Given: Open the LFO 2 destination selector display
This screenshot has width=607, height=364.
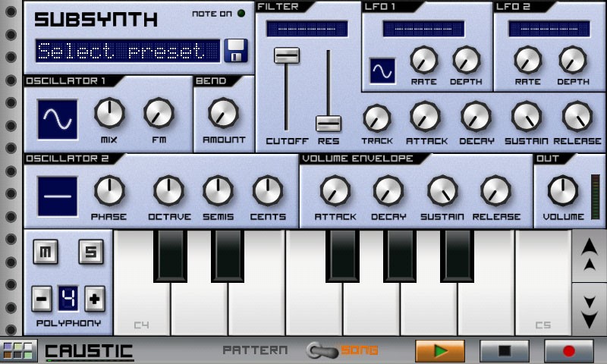Looking at the screenshot, I should pos(546,29).
